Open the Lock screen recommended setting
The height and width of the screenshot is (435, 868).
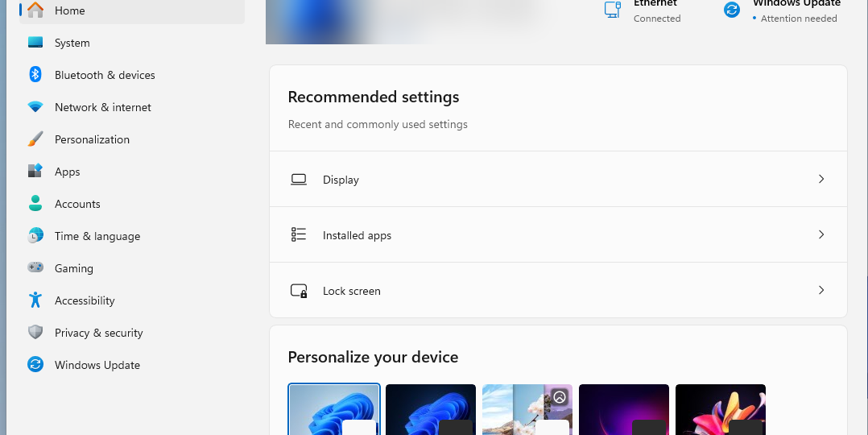558,290
